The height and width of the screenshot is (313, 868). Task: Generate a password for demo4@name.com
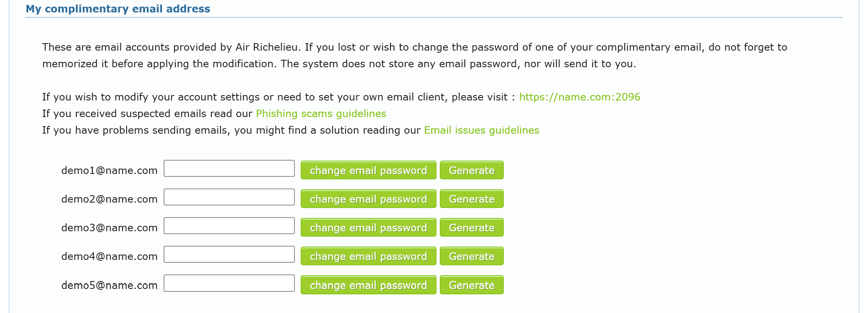[471, 256]
